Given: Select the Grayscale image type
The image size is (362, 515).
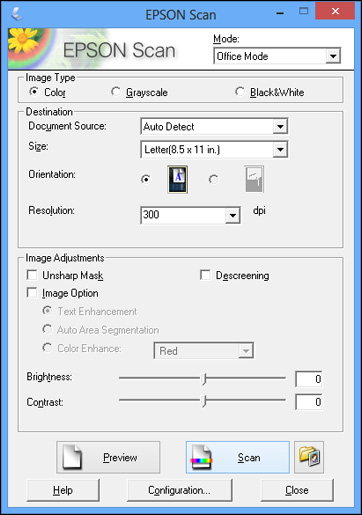Looking at the screenshot, I should pos(115,91).
